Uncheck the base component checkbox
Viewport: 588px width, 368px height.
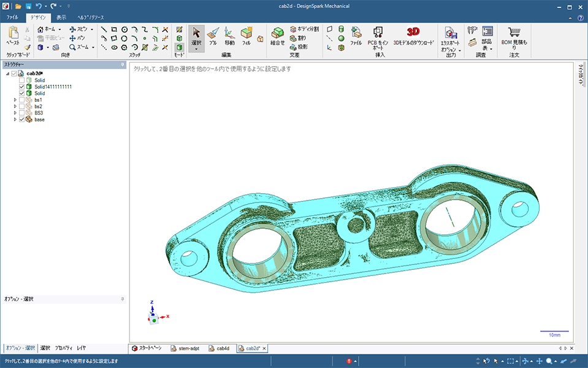[x=22, y=120]
